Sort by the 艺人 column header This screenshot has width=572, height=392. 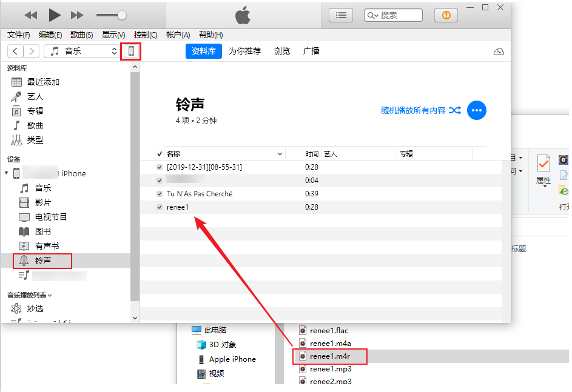(x=359, y=154)
